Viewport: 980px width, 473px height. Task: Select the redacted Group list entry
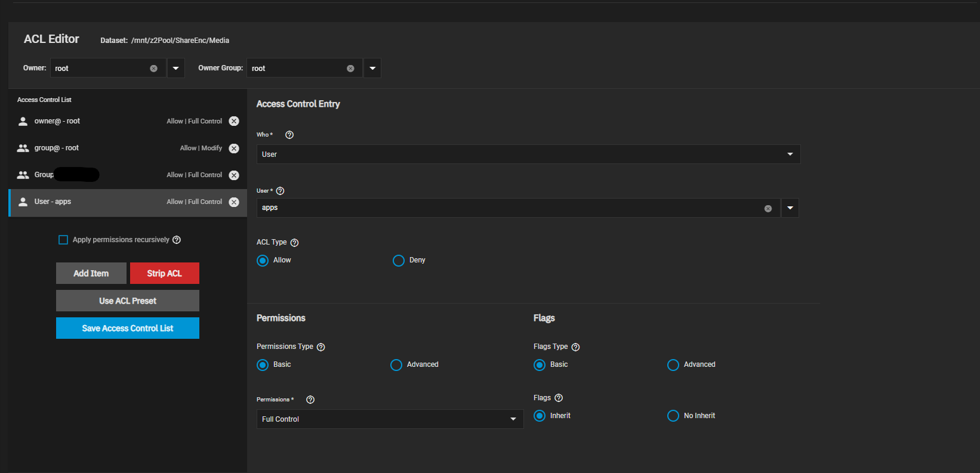(128, 175)
